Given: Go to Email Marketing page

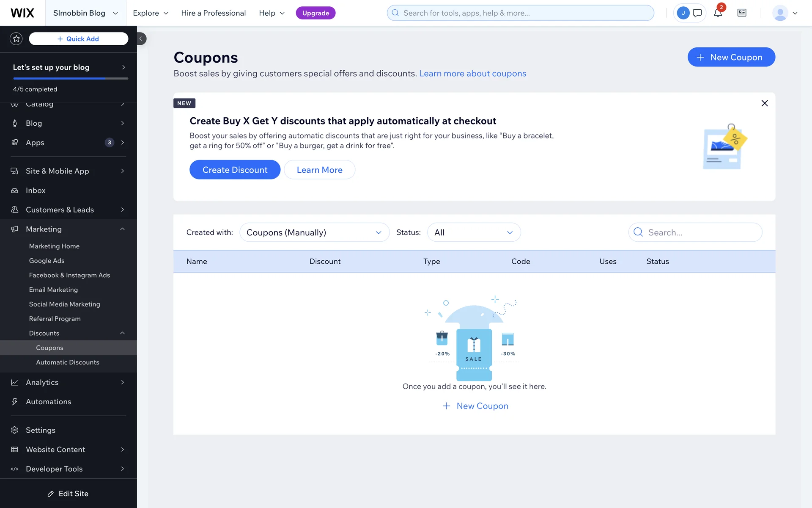Looking at the screenshot, I should [53, 290].
